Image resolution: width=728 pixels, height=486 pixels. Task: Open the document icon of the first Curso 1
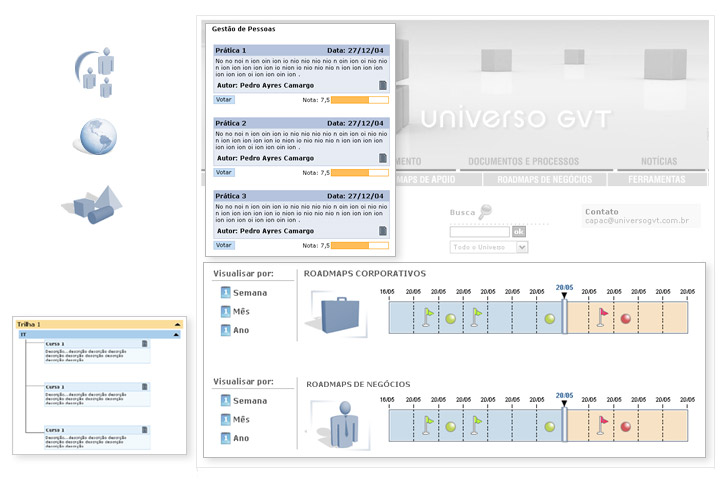144,344
